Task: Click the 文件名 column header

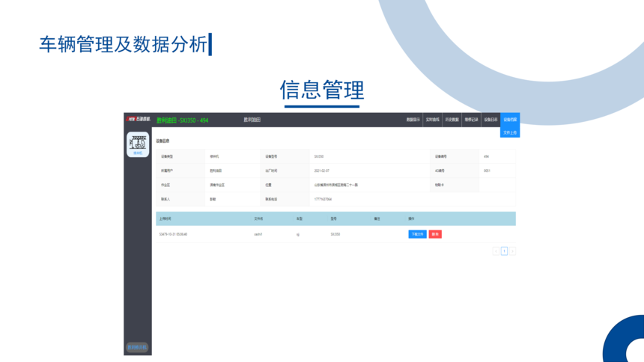Action: coord(258,218)
